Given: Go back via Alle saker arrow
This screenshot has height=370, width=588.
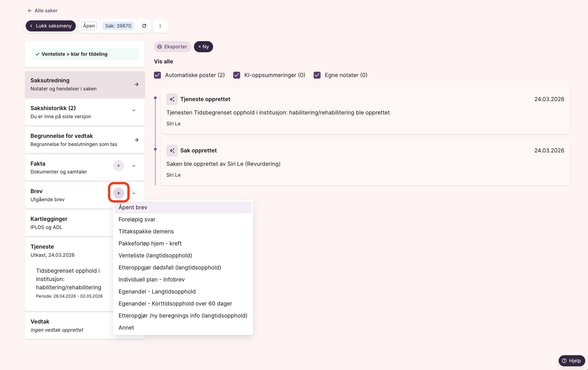Looking at the screenshot, I should [x=30, y=10].
